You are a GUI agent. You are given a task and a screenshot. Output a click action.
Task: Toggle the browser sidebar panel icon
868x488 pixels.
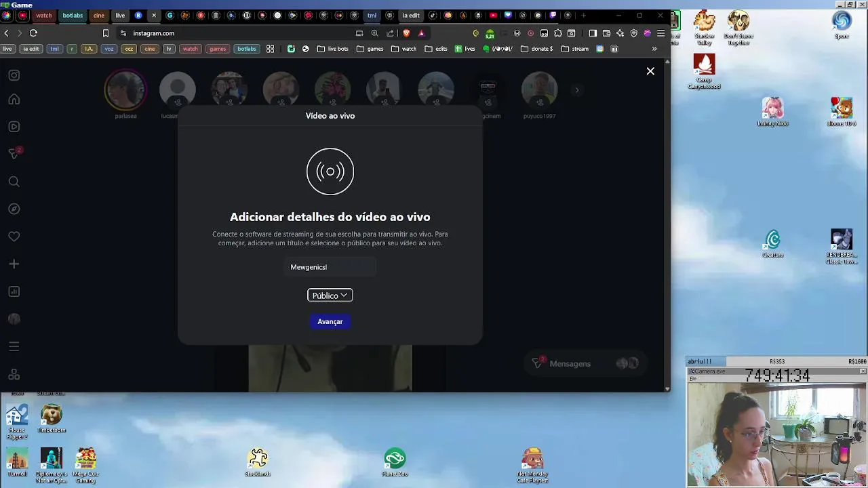(593, 33)
